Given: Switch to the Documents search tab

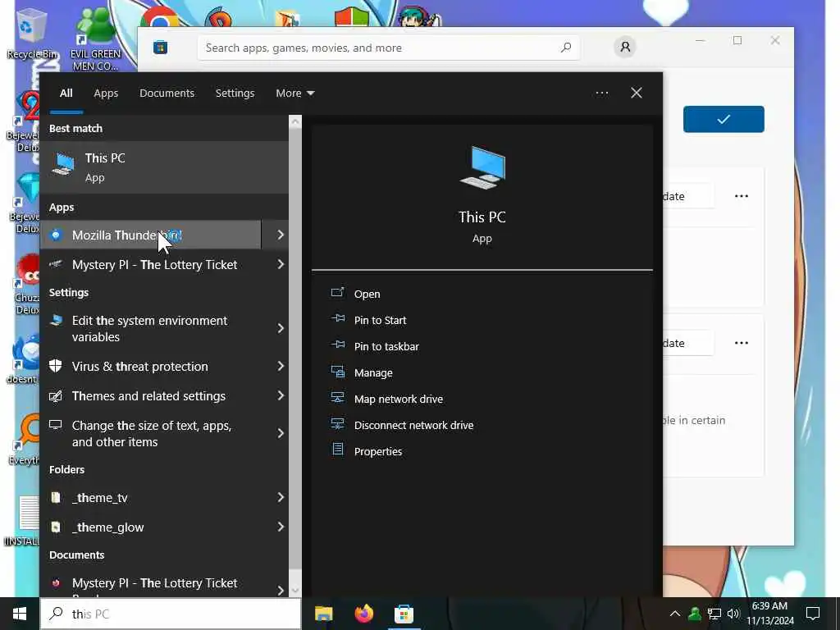Looking at the screenshot, I should pos(167,94).
